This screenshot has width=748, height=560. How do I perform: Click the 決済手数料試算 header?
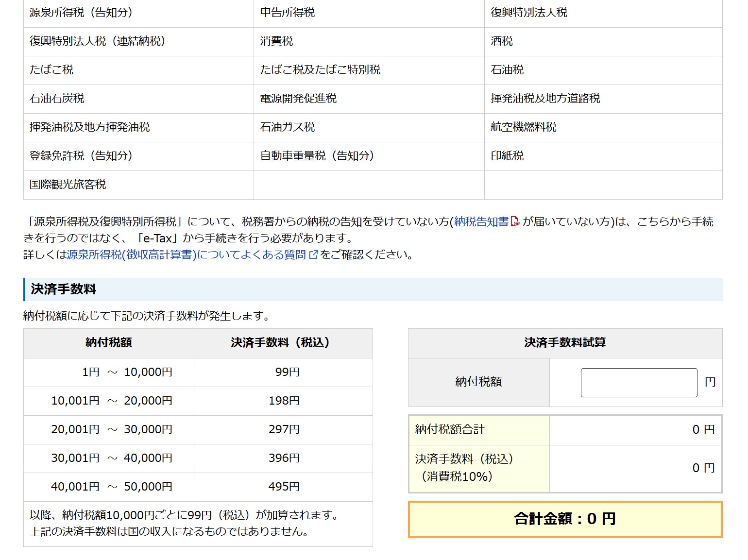[565, 343]
